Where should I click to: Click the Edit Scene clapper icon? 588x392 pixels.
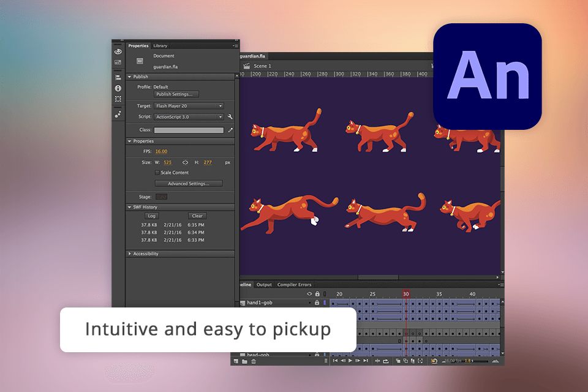point(246,66)
